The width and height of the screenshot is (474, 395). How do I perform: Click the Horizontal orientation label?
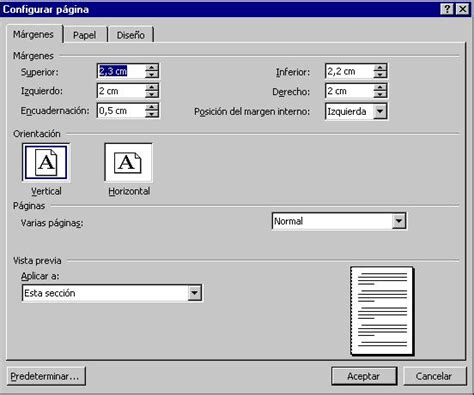129,191
